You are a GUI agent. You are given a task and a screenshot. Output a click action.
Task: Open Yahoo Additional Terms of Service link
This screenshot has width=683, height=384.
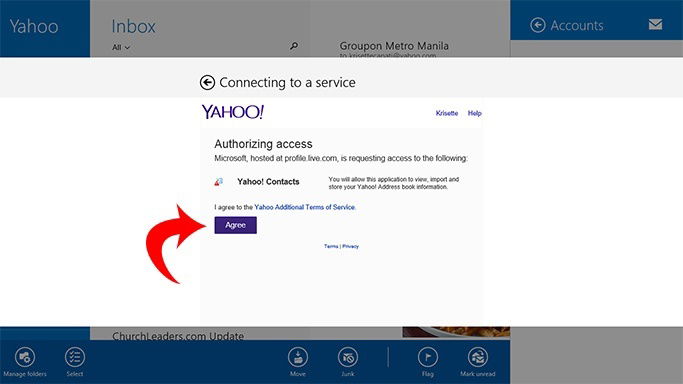[x=304, y=207]
